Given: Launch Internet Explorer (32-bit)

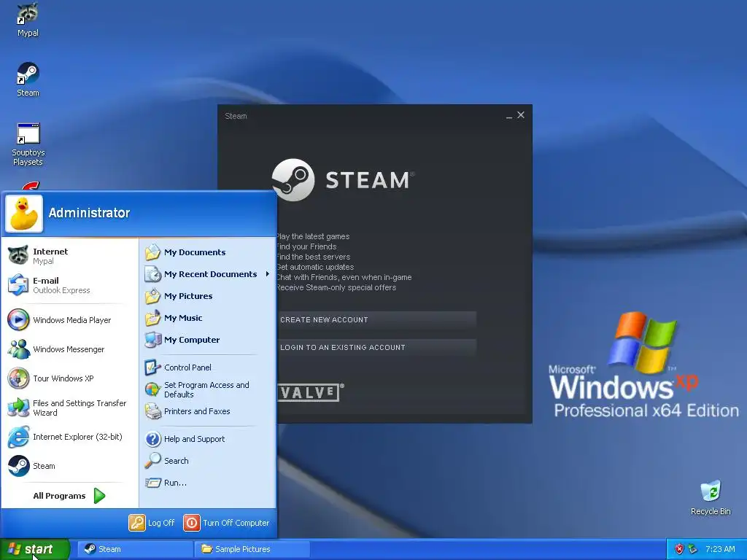Looking at the screenshot, I should click(69, 437).
